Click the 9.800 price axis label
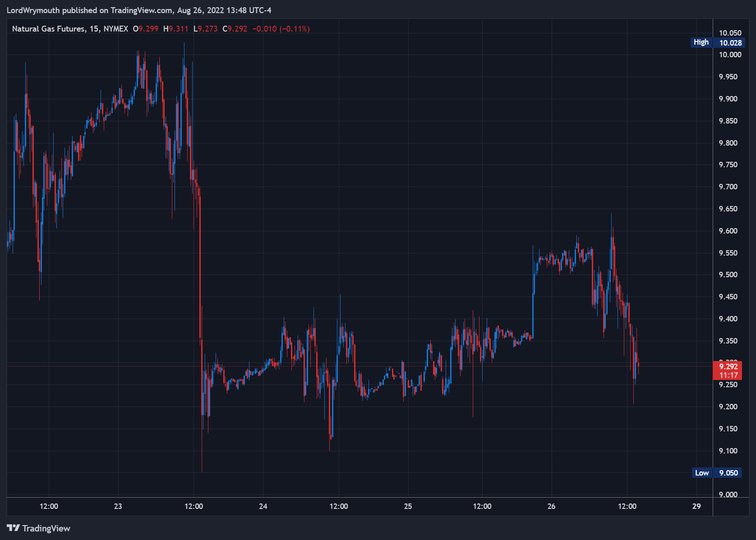756x540 pixels. pos(728,143)
